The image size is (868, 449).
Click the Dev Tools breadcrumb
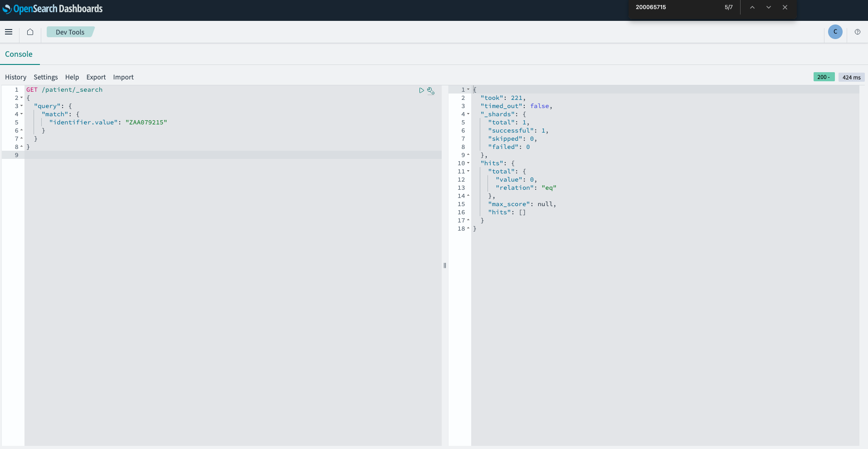(70, 32)
